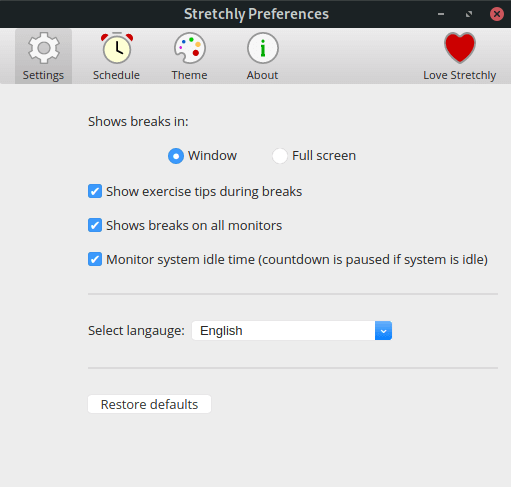Open the Theme palette tab
Viewport: 511px width, 487px height.
189,56
